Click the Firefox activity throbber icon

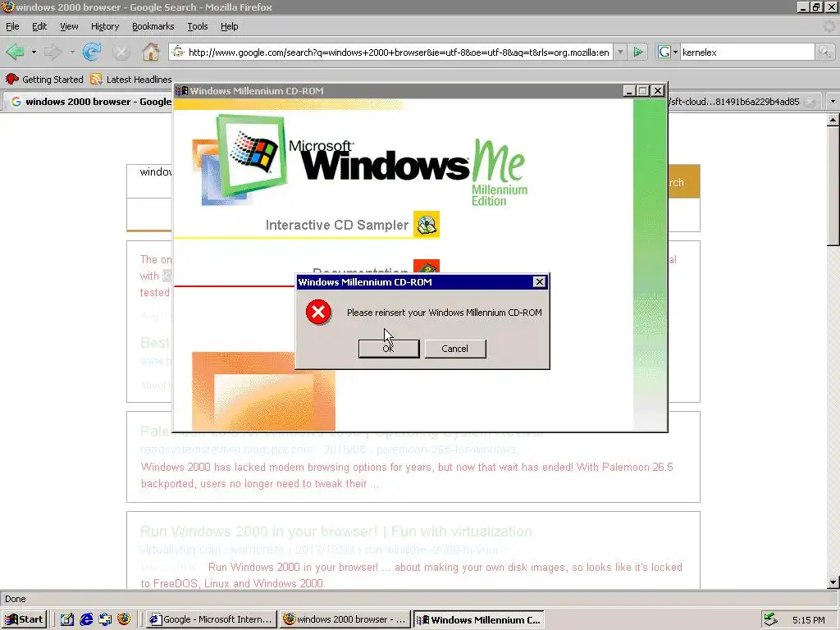pos(829,26)
